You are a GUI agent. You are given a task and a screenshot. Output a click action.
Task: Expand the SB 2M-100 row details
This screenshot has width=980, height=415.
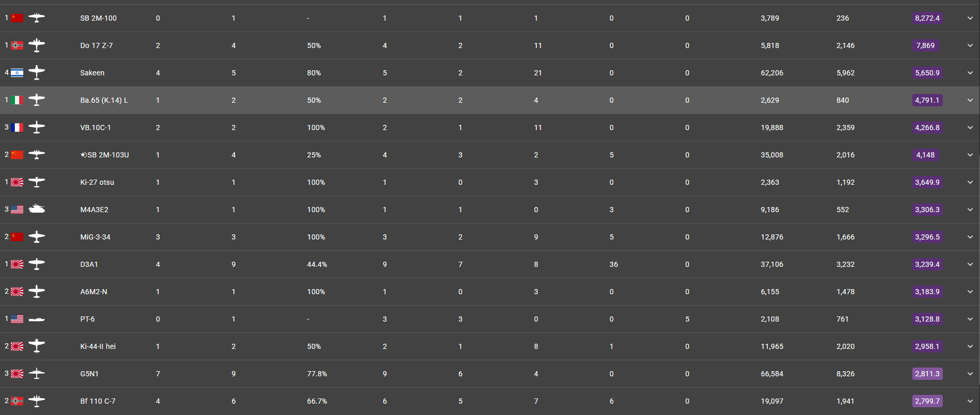click(x=970, y=18)
